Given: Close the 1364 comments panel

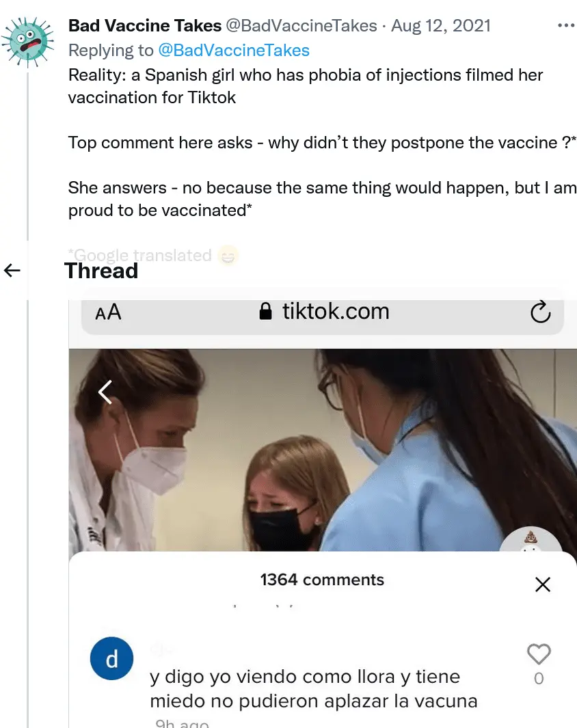Looking at the screenshot, I should [x=543, y=584].
